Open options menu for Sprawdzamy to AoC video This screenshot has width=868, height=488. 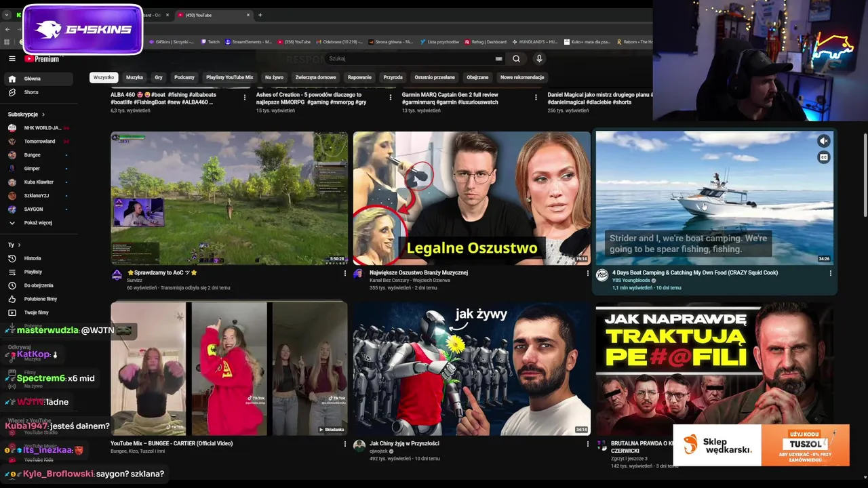click(345, 273)
